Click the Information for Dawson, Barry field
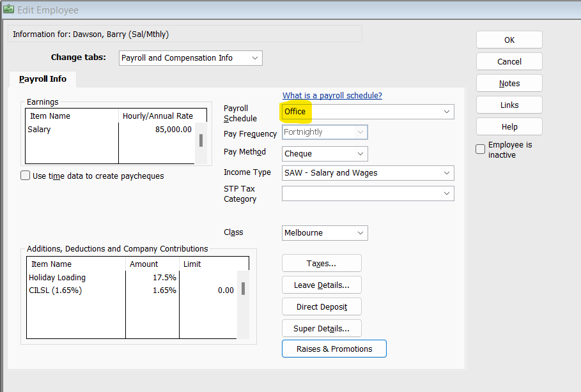Viewport: 581px width, 392px height. click(x=185, y=34)
